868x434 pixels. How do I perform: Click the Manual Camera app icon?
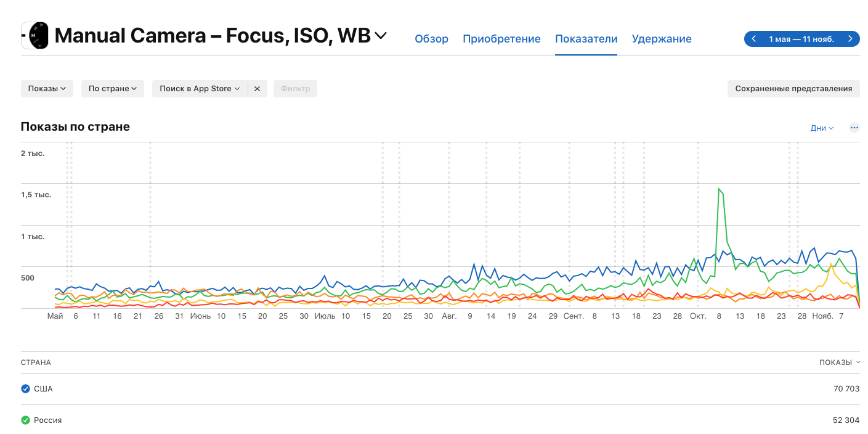pyautogui.click(x=34, y=36)
